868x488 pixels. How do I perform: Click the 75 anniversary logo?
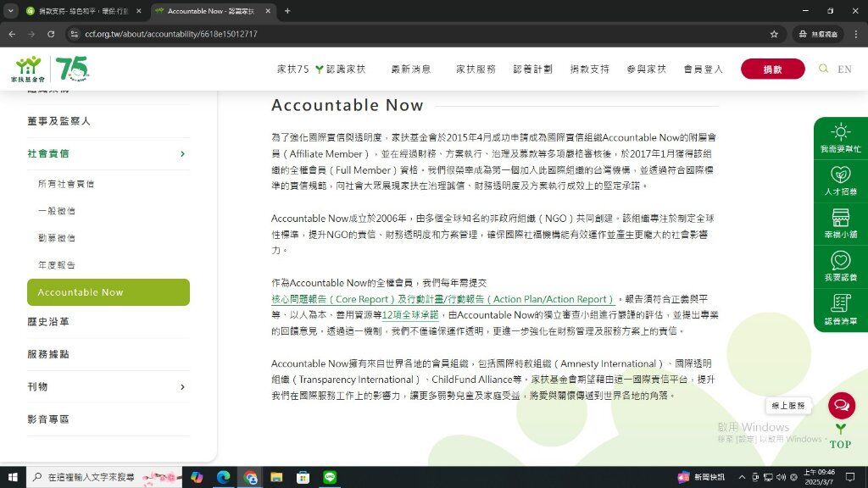(72, 69)
